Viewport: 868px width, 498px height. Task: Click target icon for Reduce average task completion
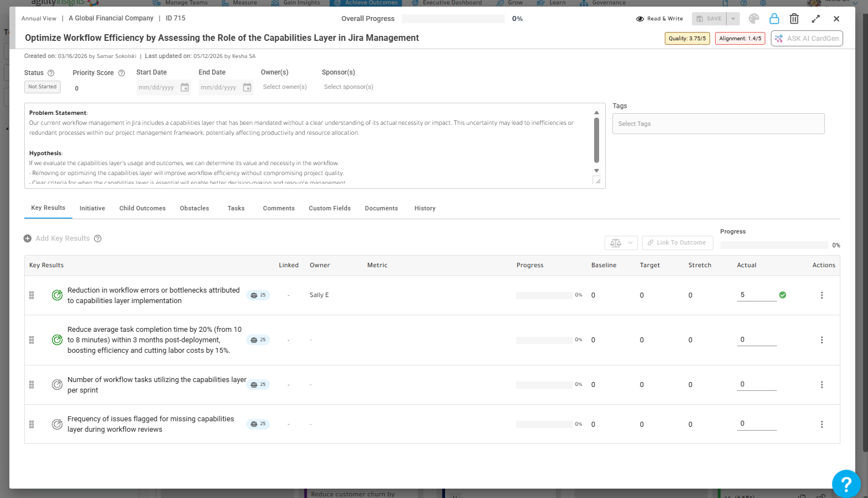click(57, 340)
